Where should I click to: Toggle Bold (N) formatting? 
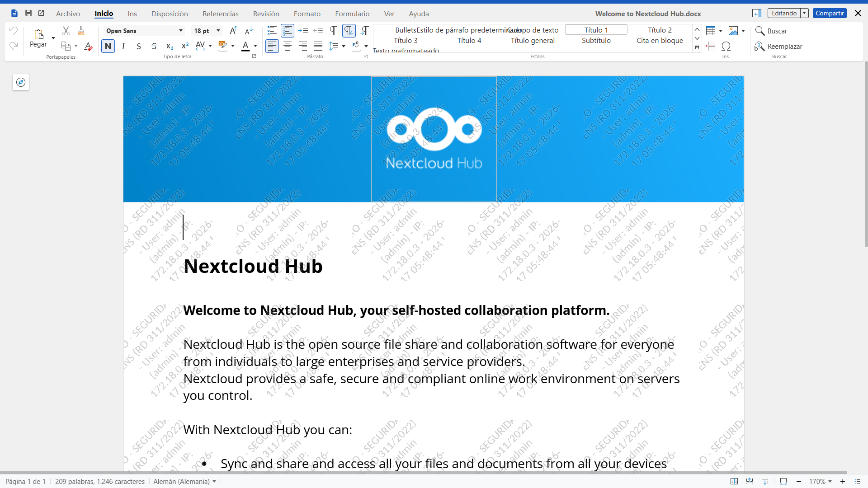point(108,46)
